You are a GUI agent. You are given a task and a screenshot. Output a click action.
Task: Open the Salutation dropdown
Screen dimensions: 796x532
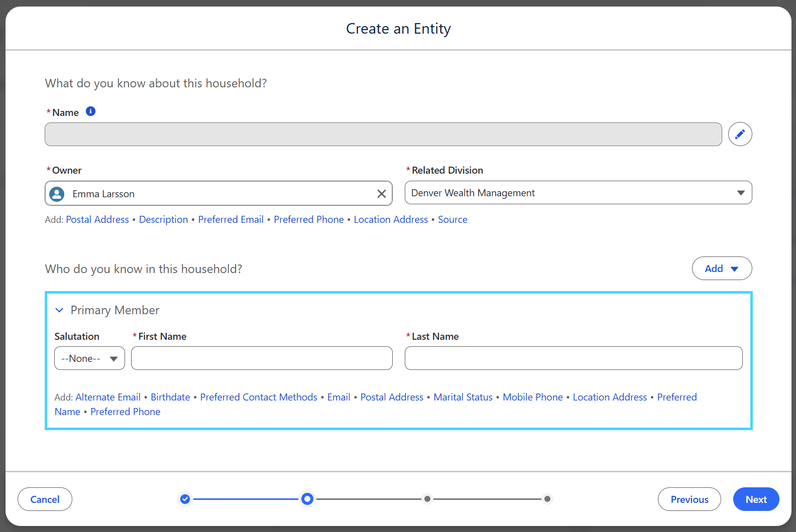pyautogui.click(x=89, y=358)
